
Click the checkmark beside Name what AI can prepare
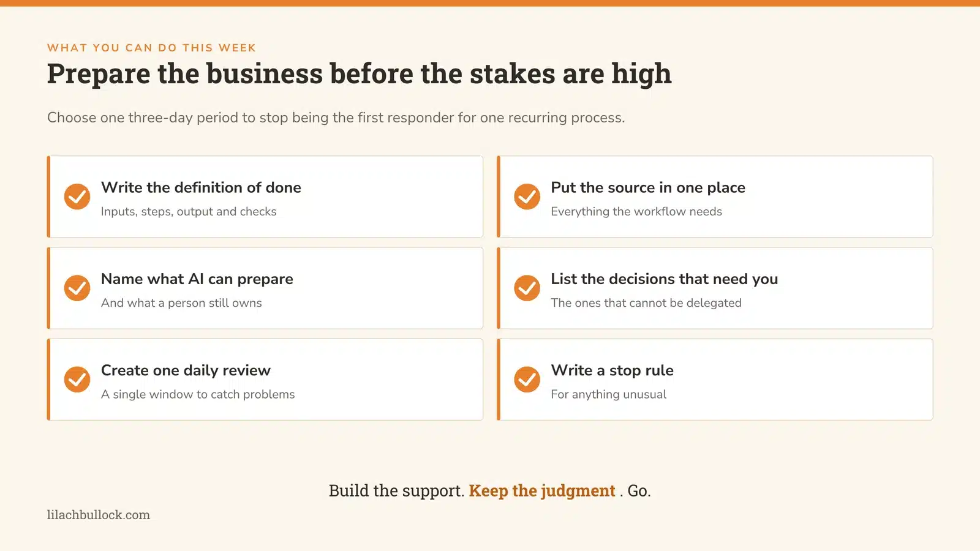coord(77,288)
